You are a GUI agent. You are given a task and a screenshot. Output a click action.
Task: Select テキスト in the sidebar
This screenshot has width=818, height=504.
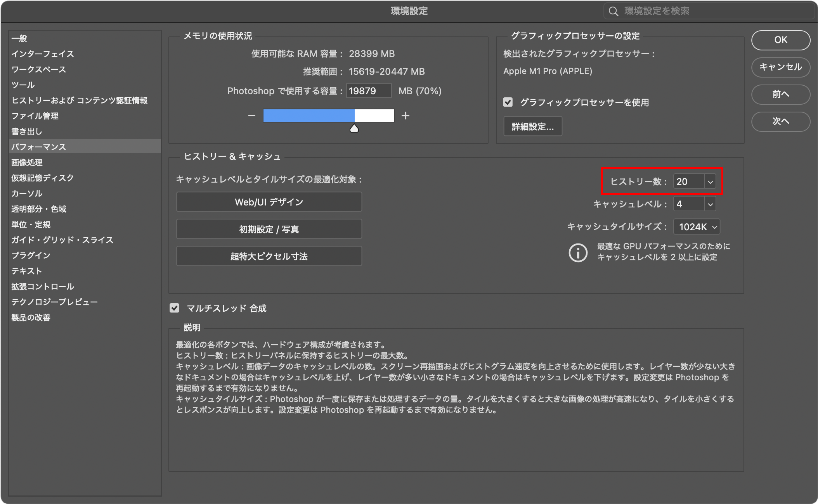(x=85, y=271)
